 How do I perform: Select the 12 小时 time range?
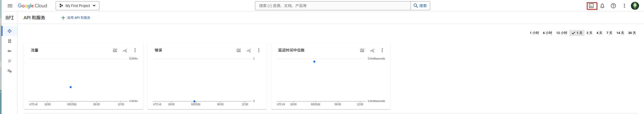[x=562, y=33]
